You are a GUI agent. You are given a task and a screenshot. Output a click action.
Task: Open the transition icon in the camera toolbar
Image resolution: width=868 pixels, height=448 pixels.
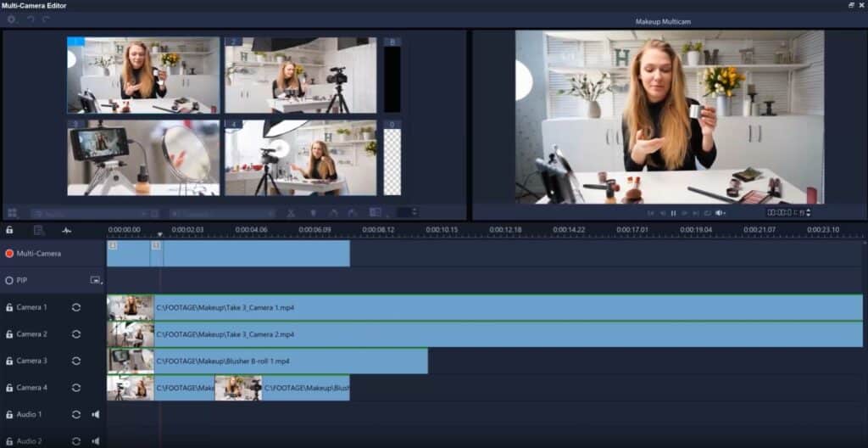(376, 212)
